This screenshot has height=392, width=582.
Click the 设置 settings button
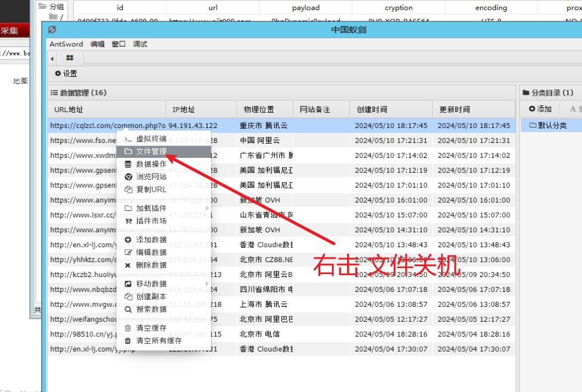pos(66,74)
